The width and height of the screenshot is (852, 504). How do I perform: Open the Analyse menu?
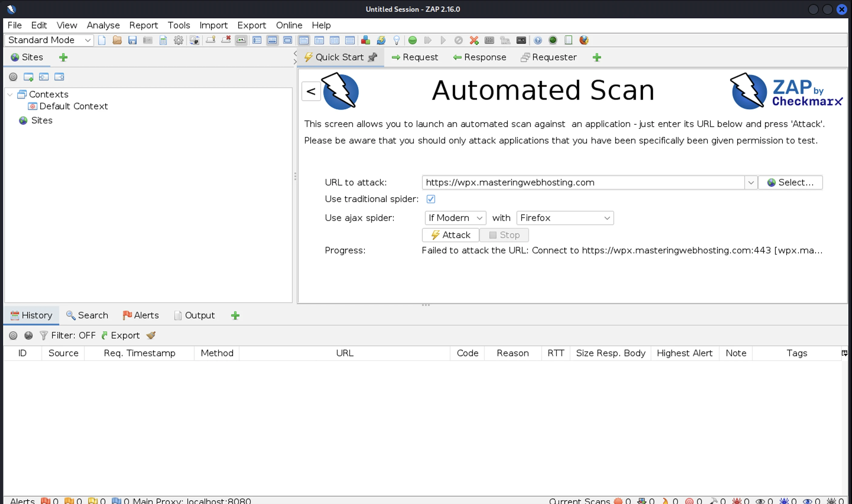point(103,25)
